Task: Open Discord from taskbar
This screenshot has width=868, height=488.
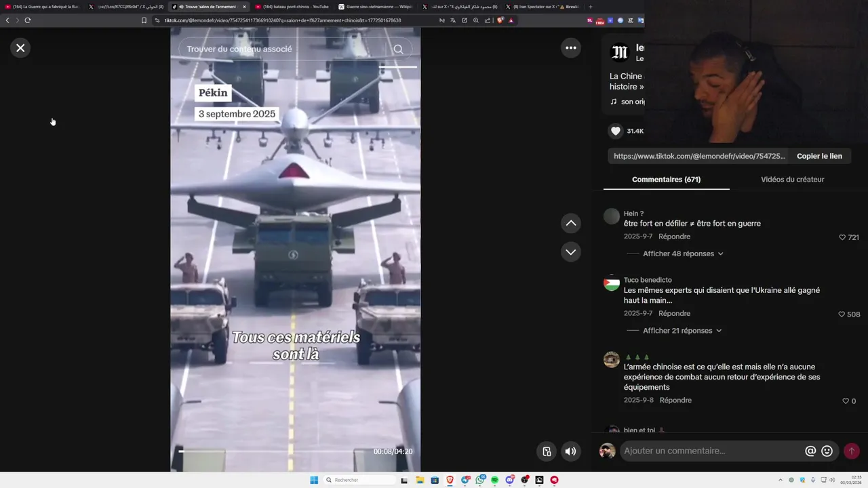Action: (510, 480)
